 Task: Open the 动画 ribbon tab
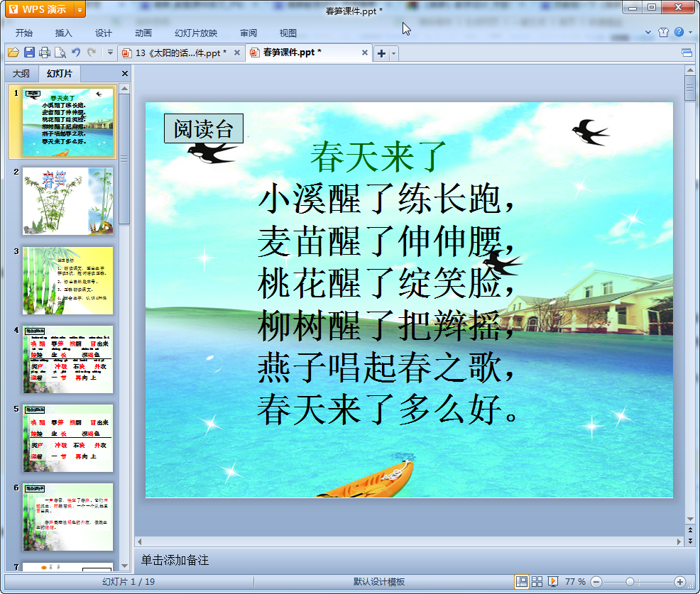click(x=143, y=33)
